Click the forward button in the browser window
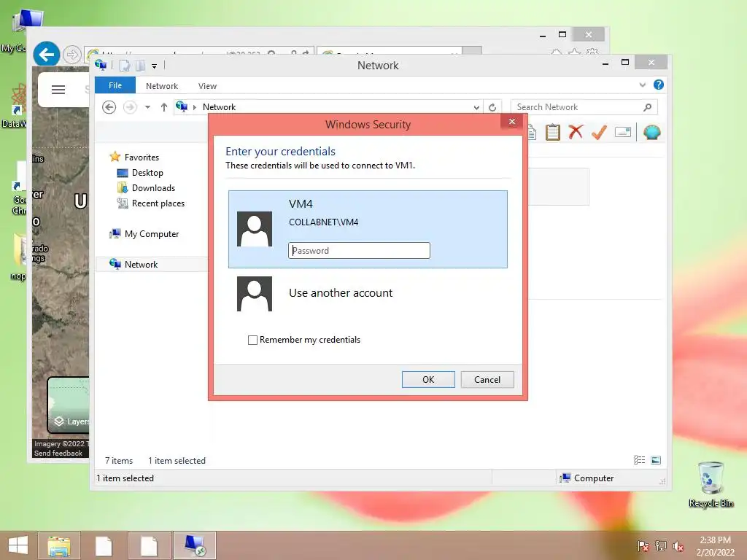This screenshot has width=747, height=560. point(72,55)
